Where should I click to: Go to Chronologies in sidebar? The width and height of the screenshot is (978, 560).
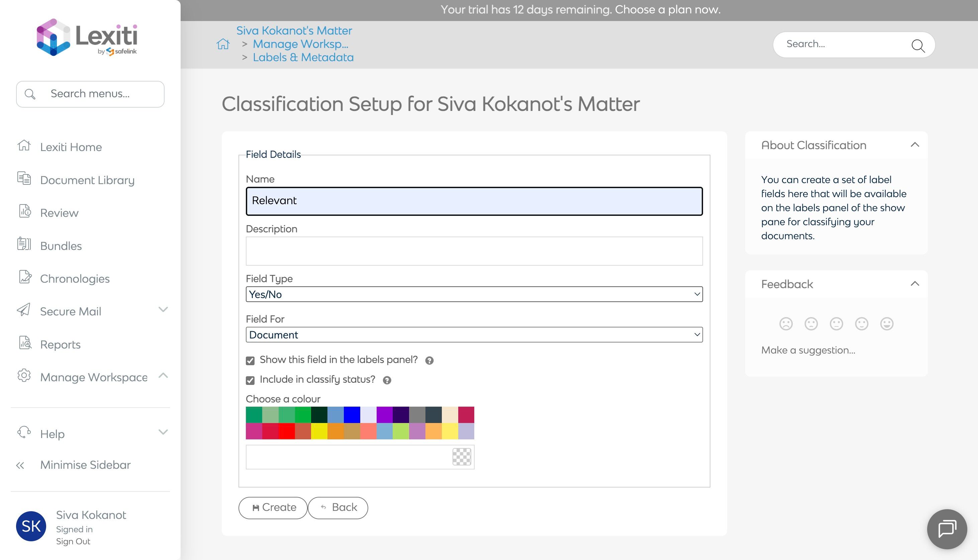tap(75, 278)
